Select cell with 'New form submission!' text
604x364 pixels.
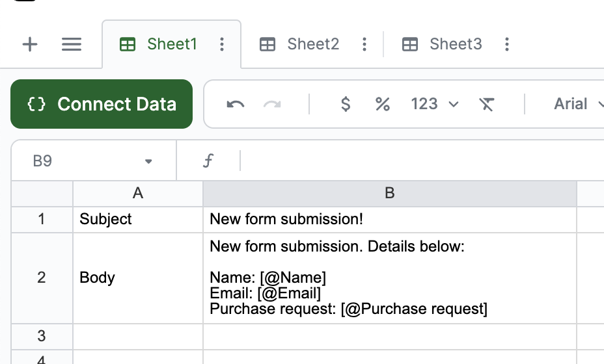coord(389,219)
